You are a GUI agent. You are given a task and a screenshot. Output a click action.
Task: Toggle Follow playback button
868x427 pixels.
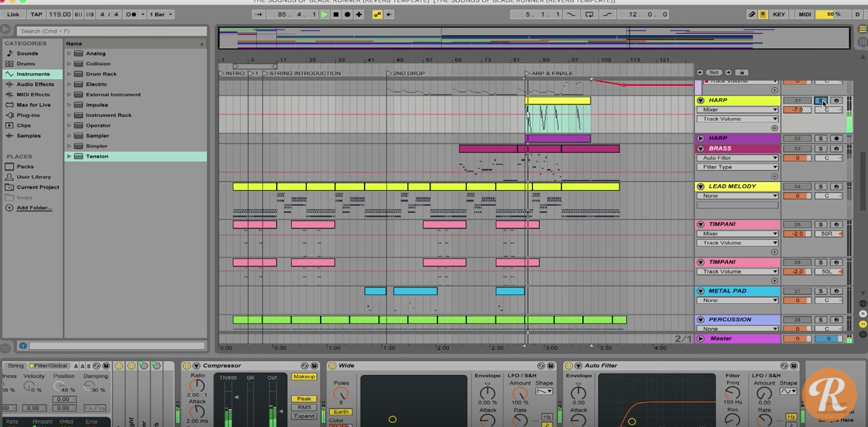(x=259, y=14)
